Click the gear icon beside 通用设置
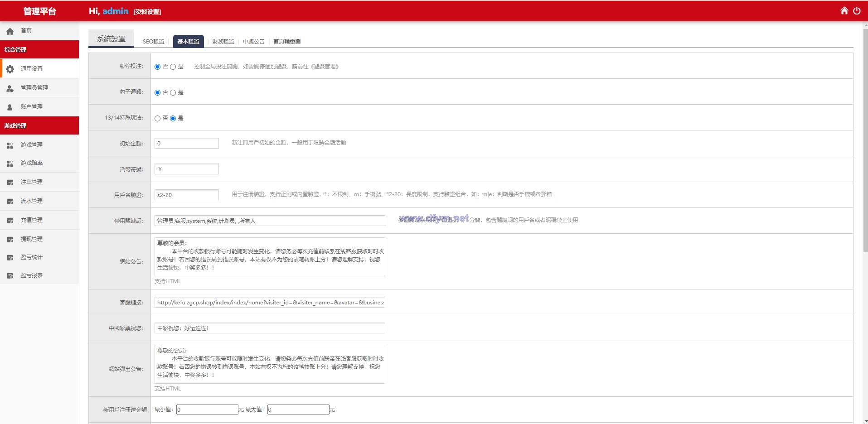This screenshot has height=424, width=868. click(x=10, y=69)
